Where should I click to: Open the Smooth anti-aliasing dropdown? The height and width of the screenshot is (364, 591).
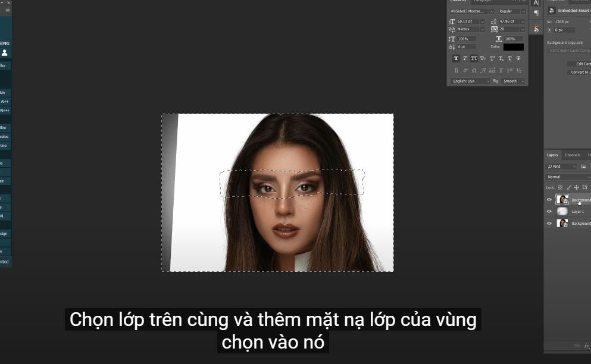point(513,81)
